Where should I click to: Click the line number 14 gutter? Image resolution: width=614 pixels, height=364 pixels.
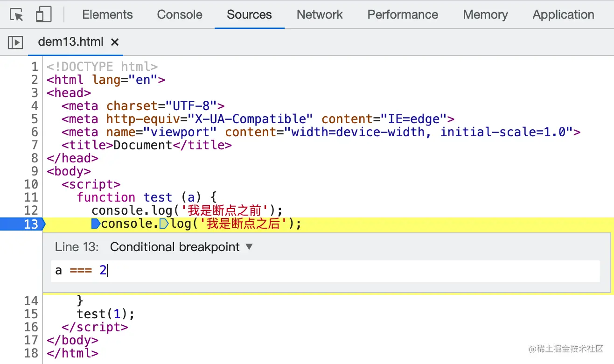pos(31,301)
